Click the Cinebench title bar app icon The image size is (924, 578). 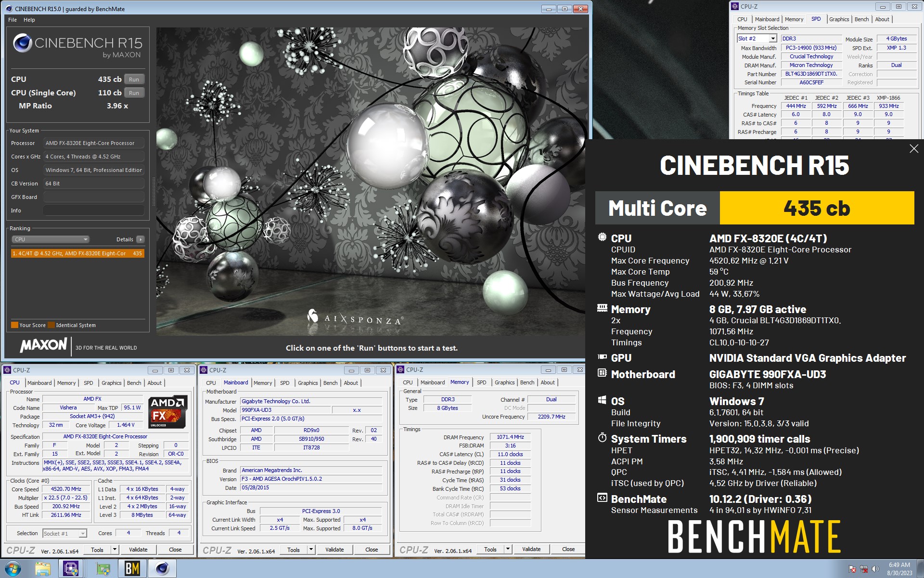[9, 9]
